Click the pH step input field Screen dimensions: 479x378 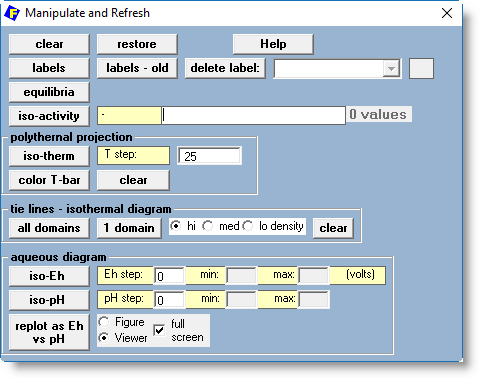[169, 300]
